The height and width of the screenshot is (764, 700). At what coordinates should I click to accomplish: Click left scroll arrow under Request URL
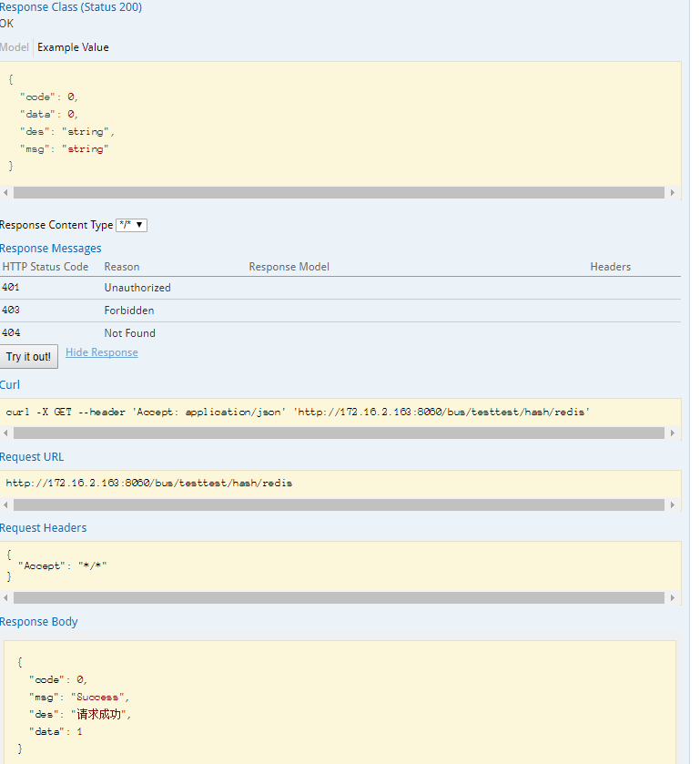(5, 504)
